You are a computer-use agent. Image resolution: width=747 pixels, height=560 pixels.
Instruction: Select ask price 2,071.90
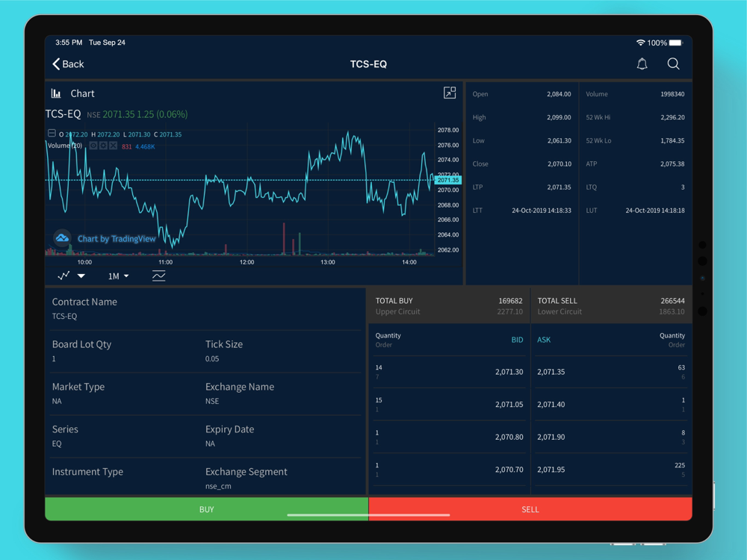pyautogui.click(x=551, y=437)
